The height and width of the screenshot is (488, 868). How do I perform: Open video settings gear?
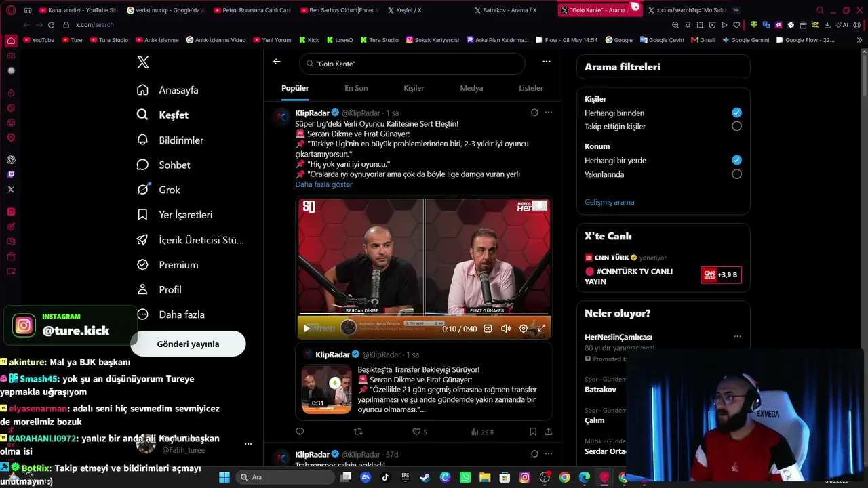(x=524, y=329)
